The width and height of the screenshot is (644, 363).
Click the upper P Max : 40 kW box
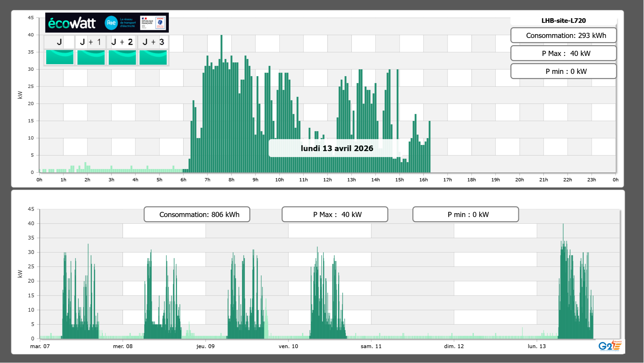(563, 53)
